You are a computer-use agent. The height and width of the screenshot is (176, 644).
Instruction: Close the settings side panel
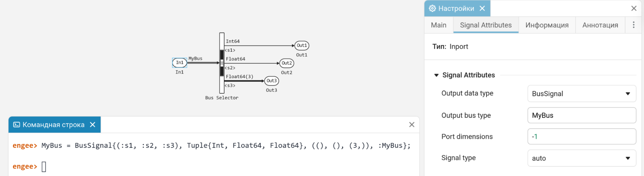click(634, 8)
